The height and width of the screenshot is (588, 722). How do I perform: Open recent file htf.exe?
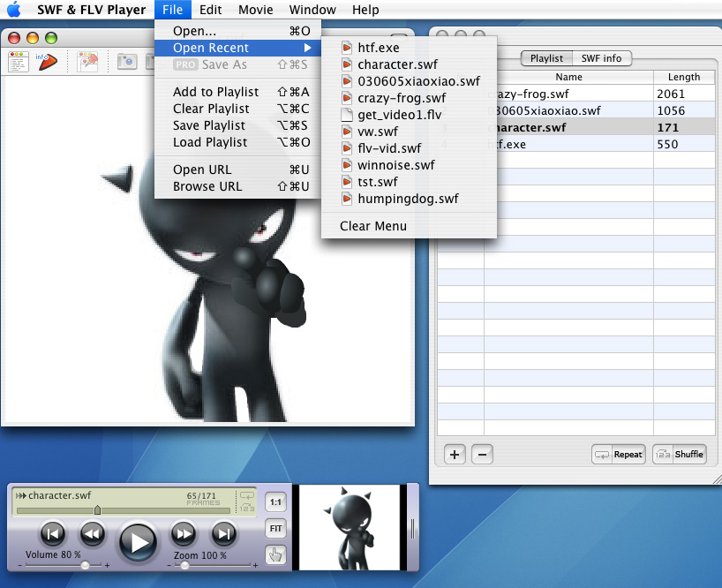pyautogui.click(x=409, y=48)
